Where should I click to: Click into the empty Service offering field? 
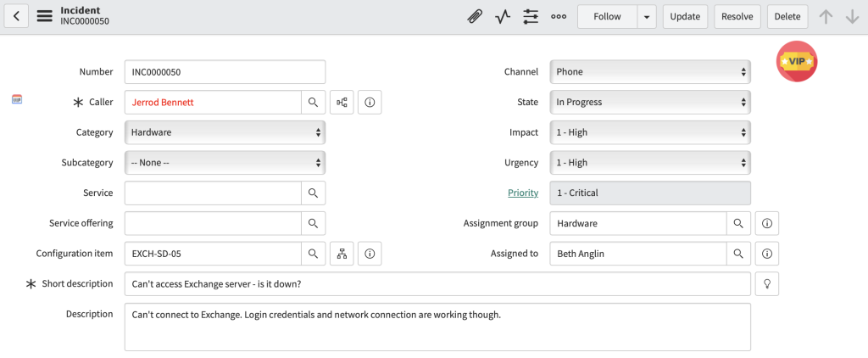213,223
